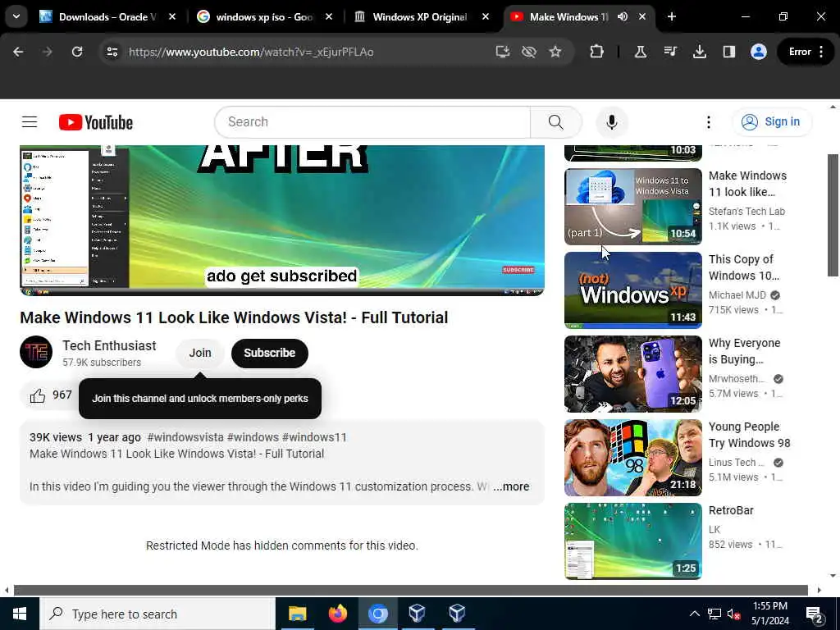The width and height of the screenshot is (840, 630).
Task: Open the #windowsvista hashtag
Action: pyautogui.click(x=185, y=437)
